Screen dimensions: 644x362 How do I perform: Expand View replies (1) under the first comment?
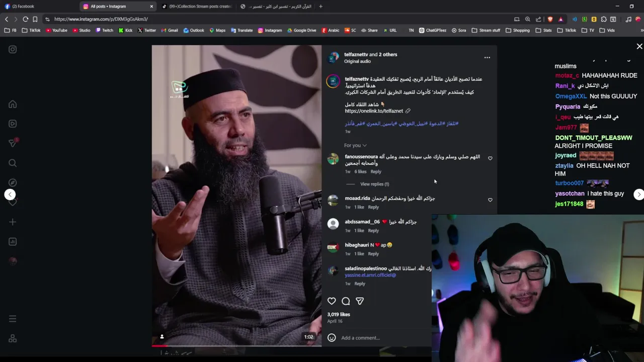coord(374,184)
